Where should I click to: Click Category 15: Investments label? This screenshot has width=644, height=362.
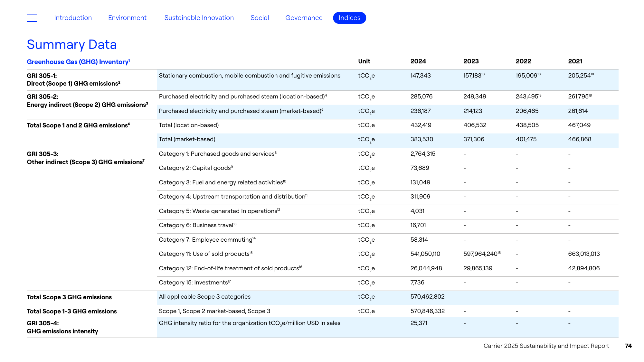[x=195, y=283]
